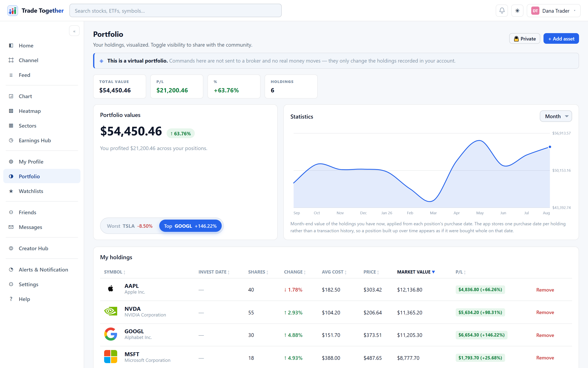
Task: Open Heatmap from the sidebar
Action: (42, 111)
